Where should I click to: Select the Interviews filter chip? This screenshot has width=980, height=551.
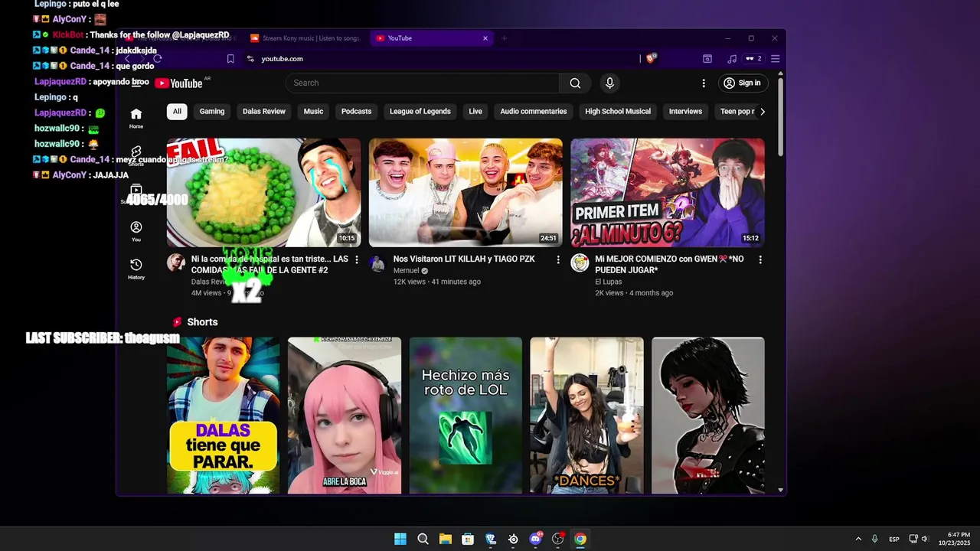(x=685, y=112)
